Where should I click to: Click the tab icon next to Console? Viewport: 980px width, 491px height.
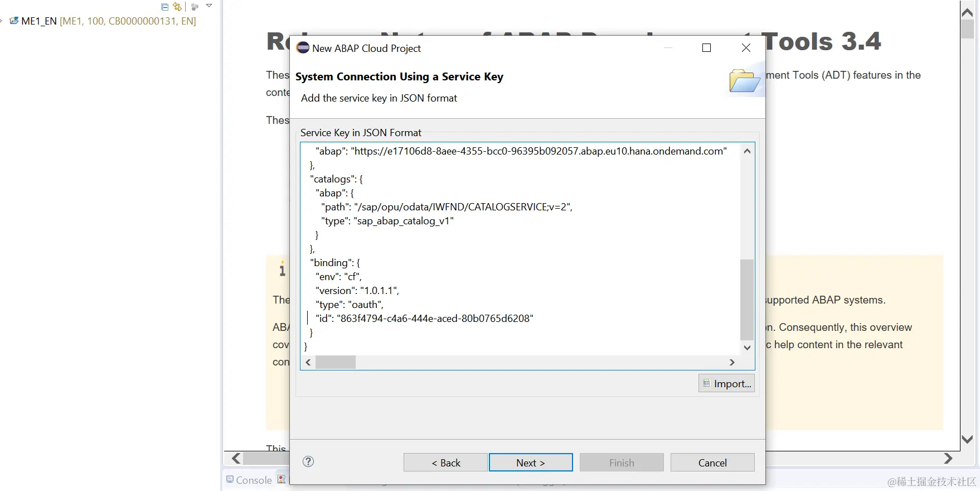coord(282,479)
